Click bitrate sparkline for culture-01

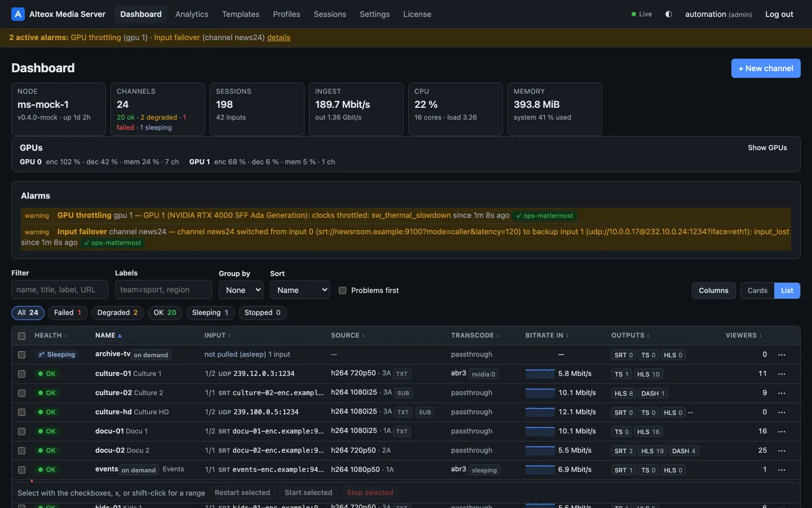pos(540,374)
